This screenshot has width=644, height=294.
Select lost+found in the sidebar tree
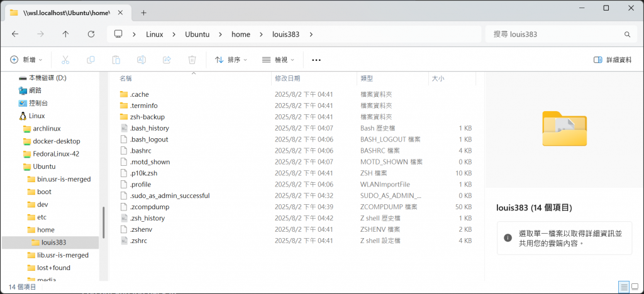(x=54, y=268)
